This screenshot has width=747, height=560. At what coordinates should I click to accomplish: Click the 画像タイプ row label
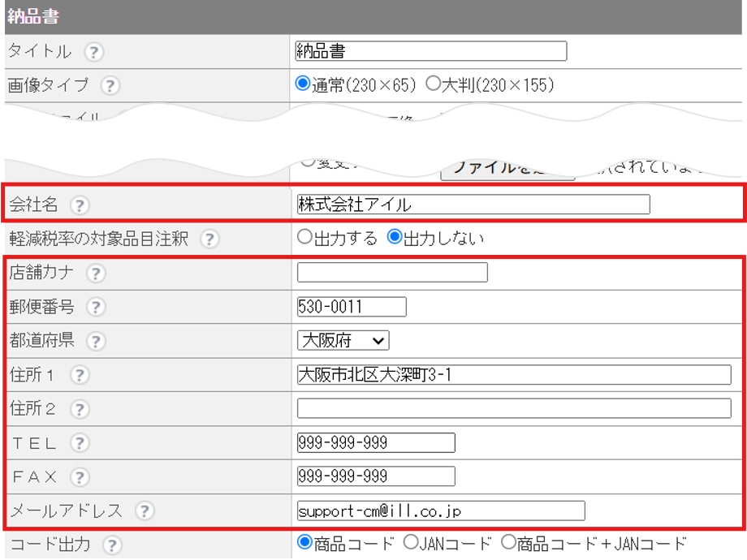(48, 85)
